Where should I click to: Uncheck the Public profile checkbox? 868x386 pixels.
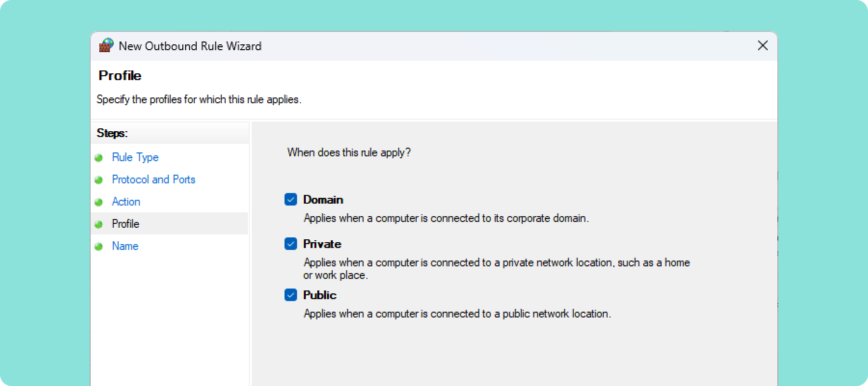pos(291,295)
